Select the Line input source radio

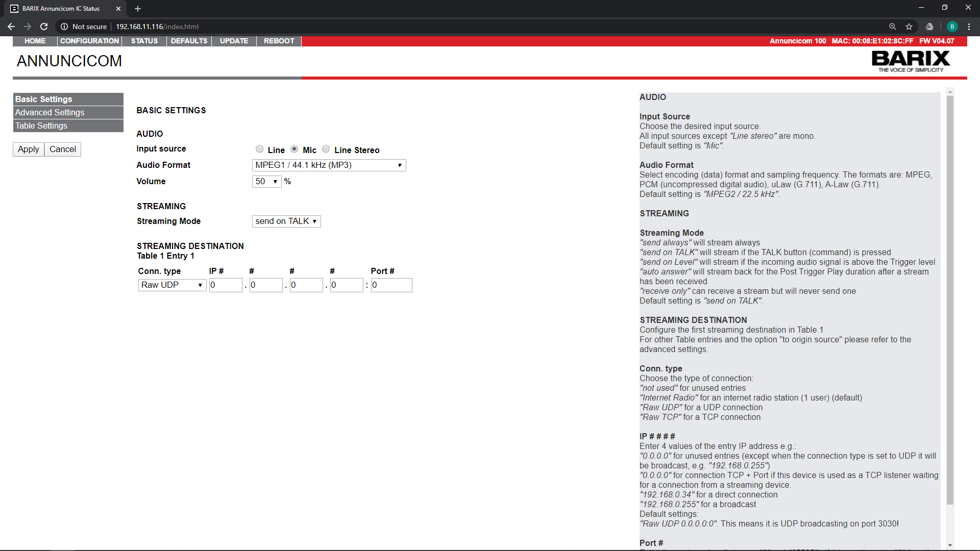260,149
